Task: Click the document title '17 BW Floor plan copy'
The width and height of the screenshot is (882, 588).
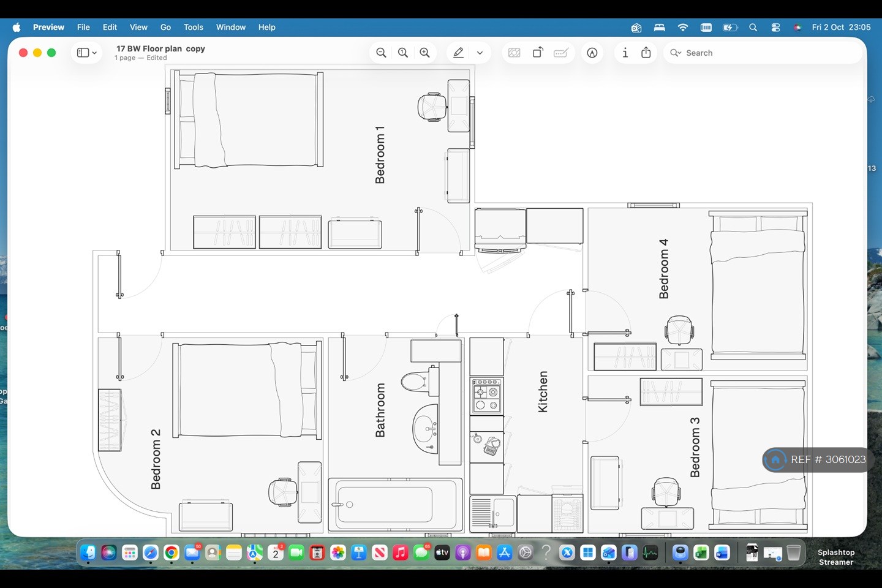Action: point(160,48)
